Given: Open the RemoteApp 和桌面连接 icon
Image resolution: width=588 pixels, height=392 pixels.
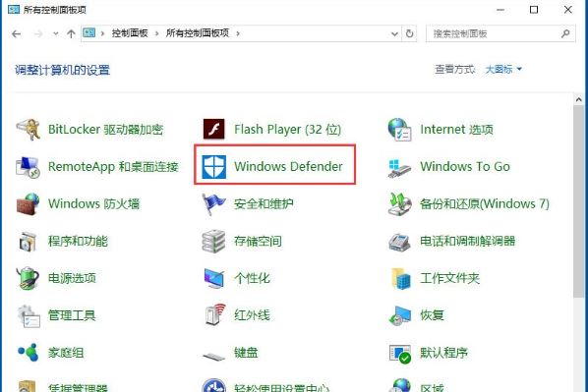Looking at the screenshot, I should (28, 167).
